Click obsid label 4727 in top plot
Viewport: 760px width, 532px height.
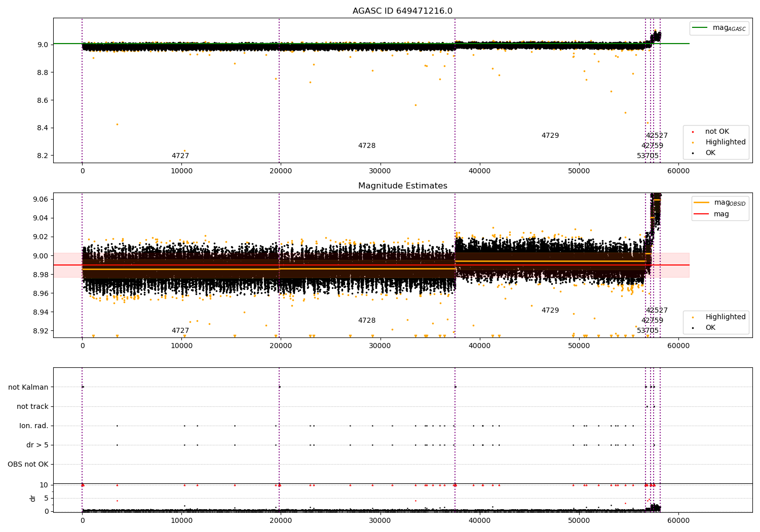[x=180, y=156]
